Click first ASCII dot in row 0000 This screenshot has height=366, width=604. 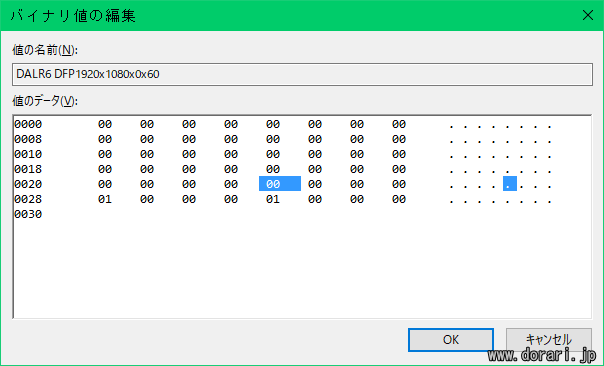pyautogui.click(x=451, y=126)
